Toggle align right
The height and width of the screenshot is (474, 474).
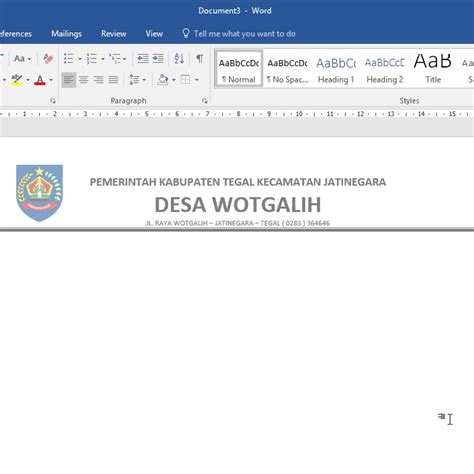tap(99, 80)
